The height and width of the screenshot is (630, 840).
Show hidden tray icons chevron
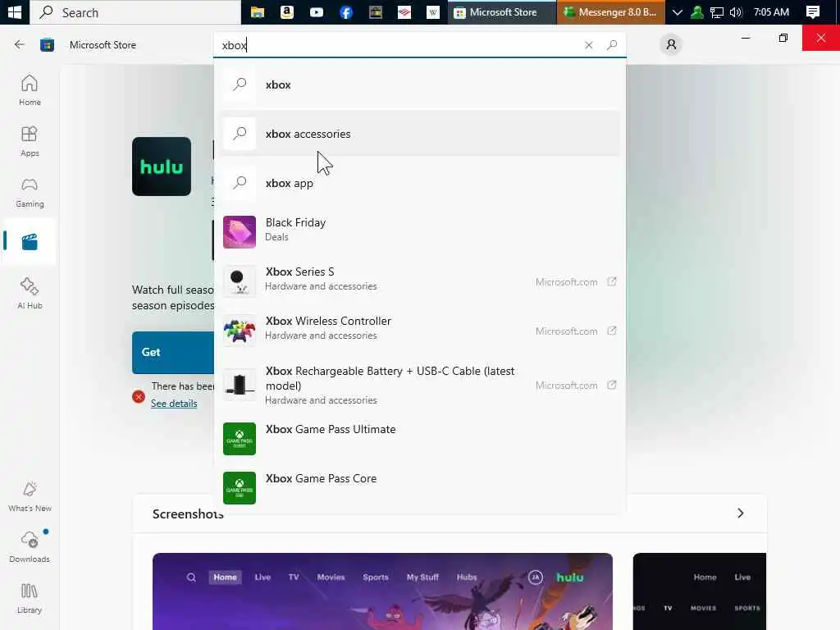pos(677,11)
